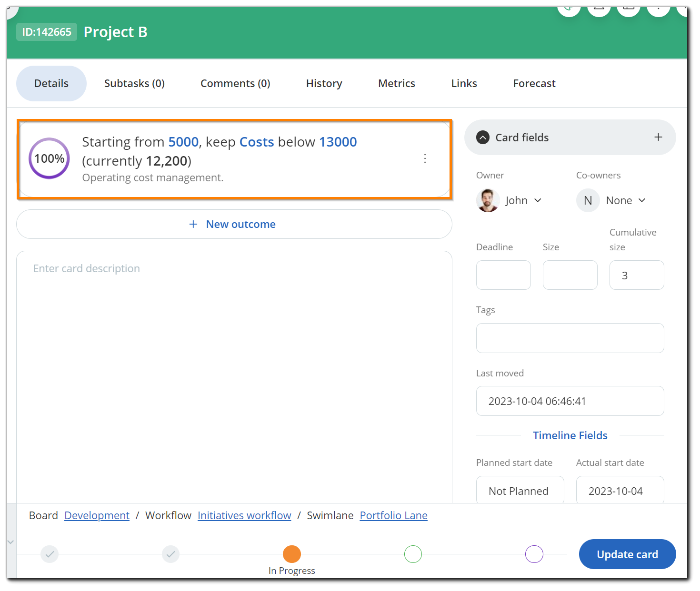
Task: Open the outcome three-dot options menu
Action: point(425,159)
